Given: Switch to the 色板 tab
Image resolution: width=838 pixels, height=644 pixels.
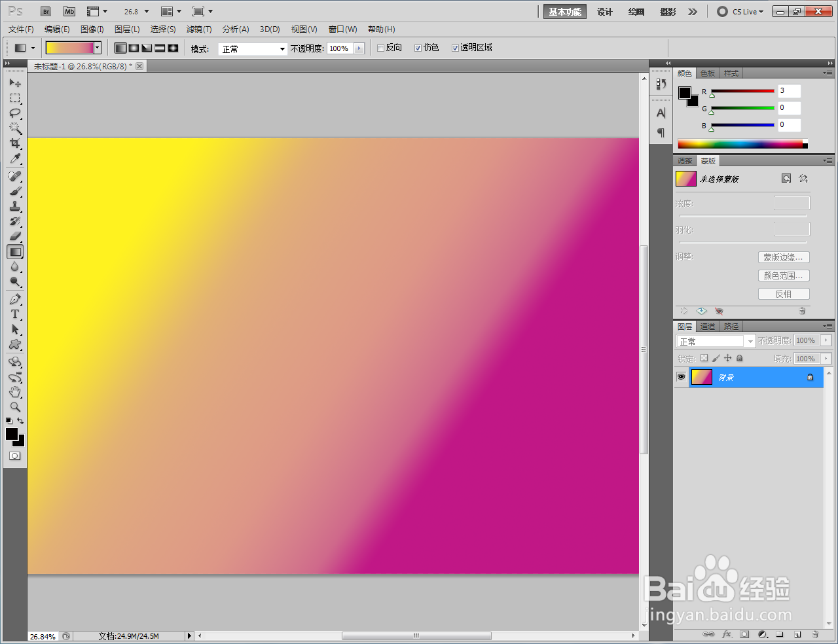Looking at the screenshot, I should pos(708,73).
